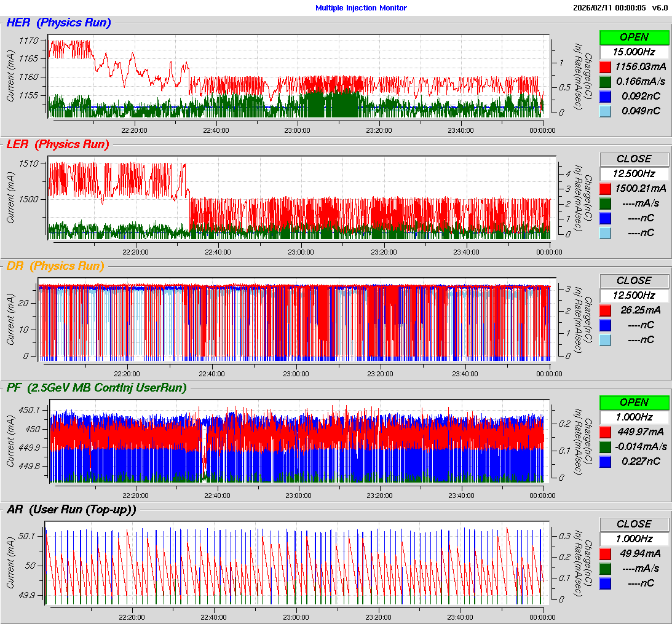Click the red swatch beside 449.97mA

point(605,432)
